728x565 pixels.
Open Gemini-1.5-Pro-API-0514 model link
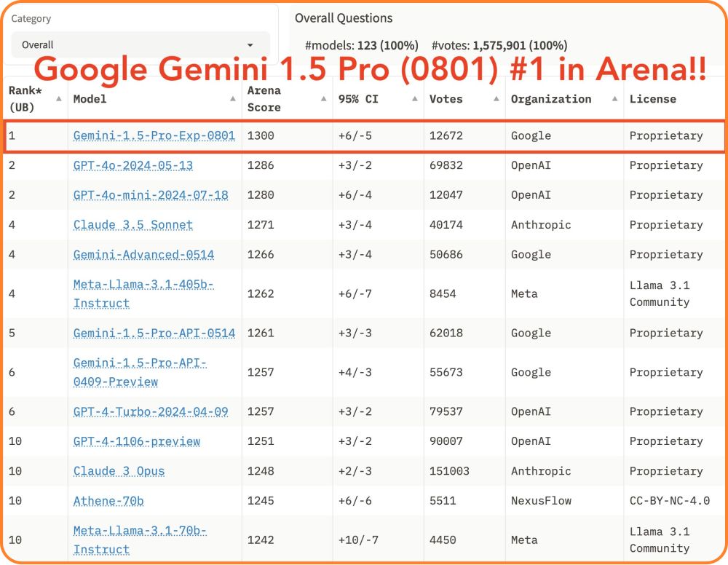[x=154, y=333]
